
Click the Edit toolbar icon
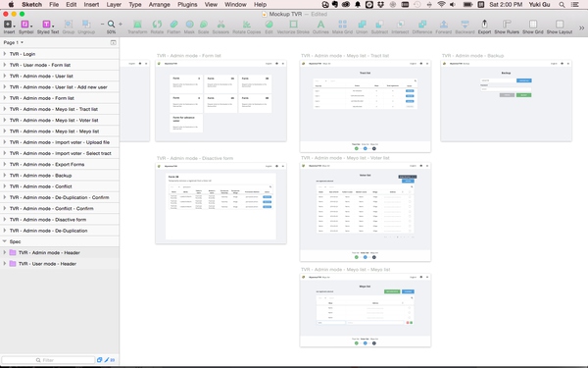pyautogui.click(x=269, y=25)
